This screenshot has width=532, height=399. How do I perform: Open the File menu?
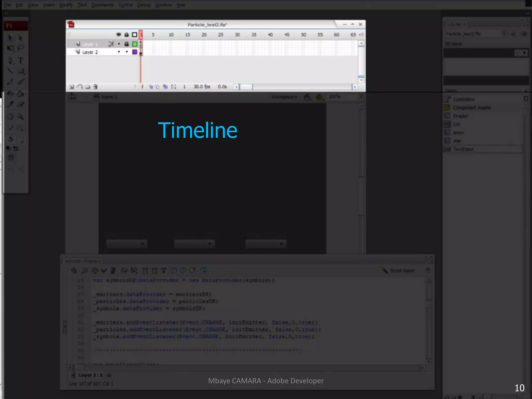click(x=7, y=5)
